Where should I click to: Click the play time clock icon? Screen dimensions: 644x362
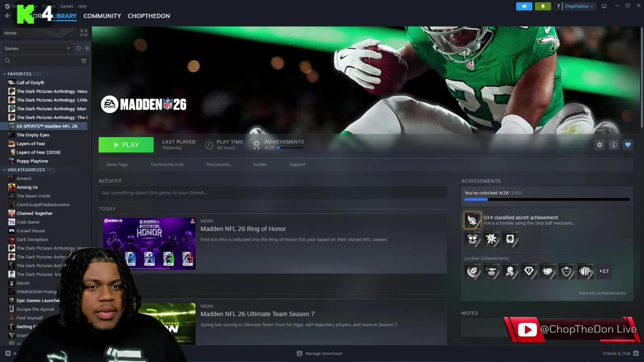209,145
